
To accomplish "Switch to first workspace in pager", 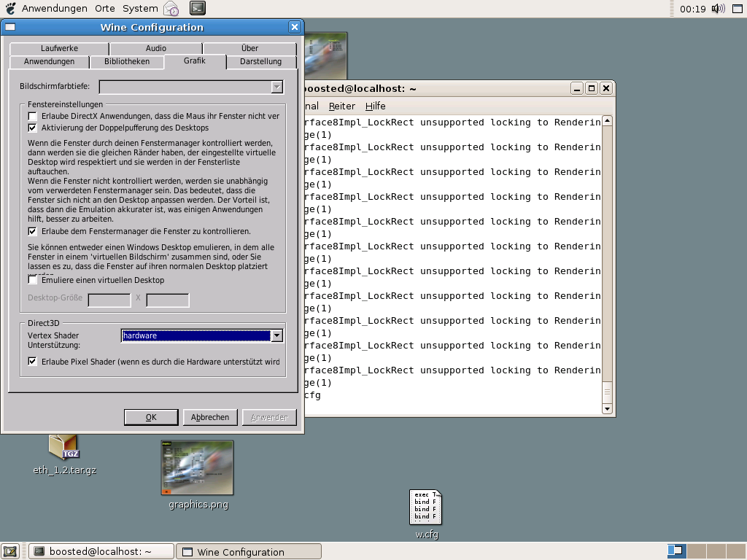I will 676,551.
